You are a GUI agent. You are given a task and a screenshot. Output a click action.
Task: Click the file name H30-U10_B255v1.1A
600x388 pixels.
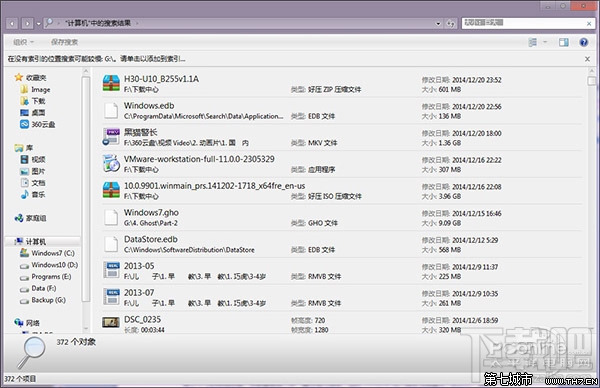point(161,79)
